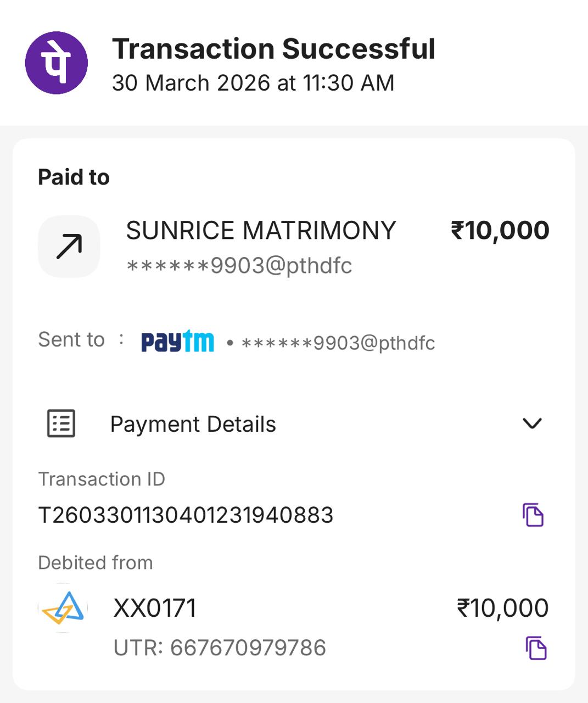The height and width of the screenshot is (703, 588).
Task: Click the bank logo beside XX0171
Action: click(x=63, y=608)
